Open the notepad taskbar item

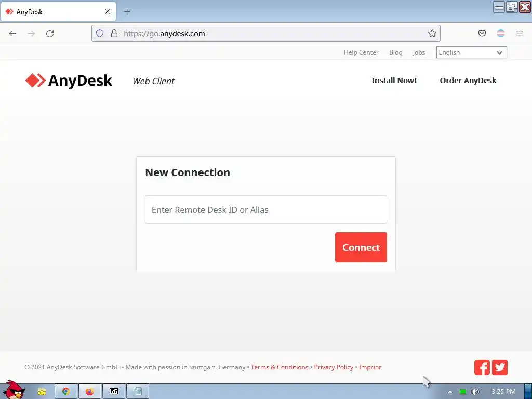pyautogui.click(x=138, y=392)
